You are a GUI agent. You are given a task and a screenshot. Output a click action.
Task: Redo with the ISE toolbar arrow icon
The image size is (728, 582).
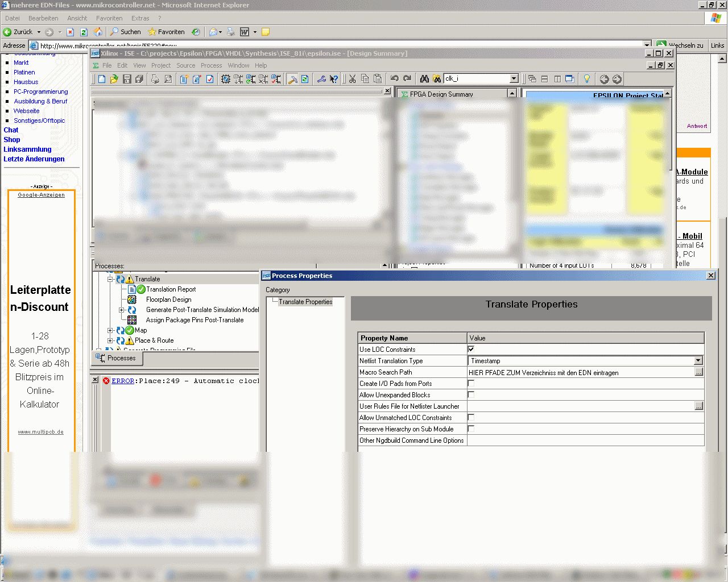[x=407, y=79]
